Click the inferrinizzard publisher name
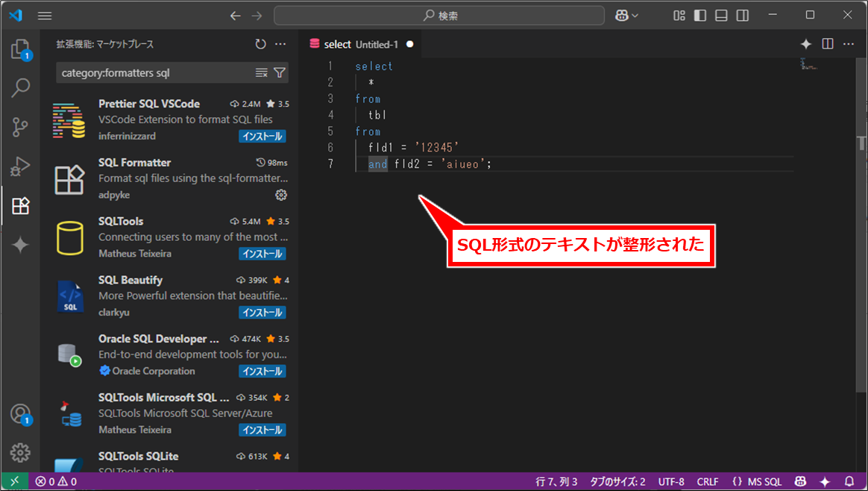The height and width of the screenshot is (491, 868). click(x=127, y=137)
